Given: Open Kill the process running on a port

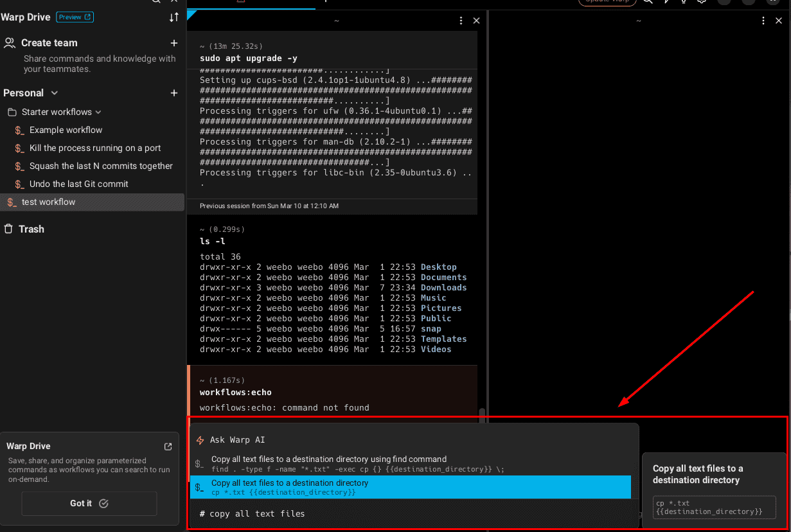Looking at the screenshot, I should click(x=95, y=148).
